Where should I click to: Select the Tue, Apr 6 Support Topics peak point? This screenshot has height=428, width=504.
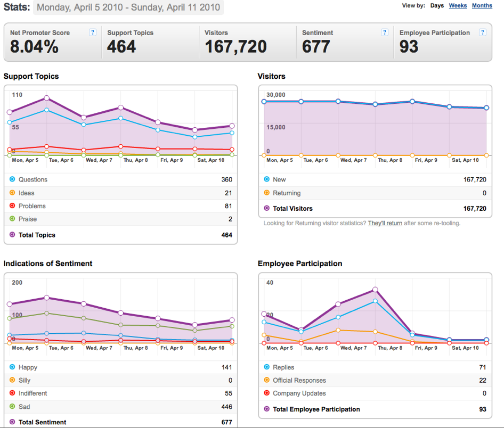[x=46, y=98]
